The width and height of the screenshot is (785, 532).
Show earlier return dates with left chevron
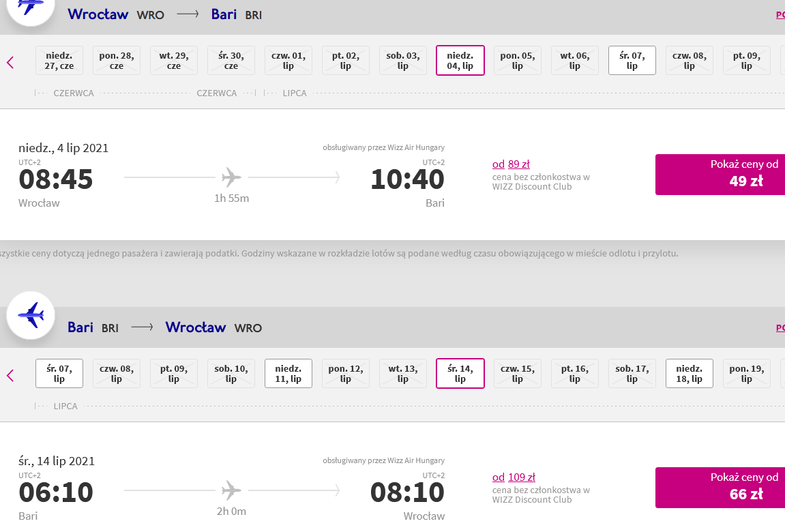click(10, 375)
